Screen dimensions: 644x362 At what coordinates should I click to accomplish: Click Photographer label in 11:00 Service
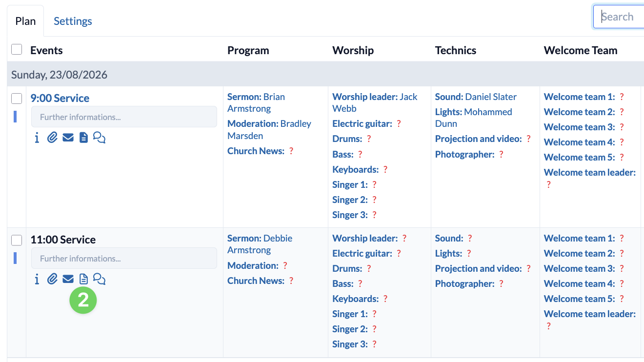pos(465,284)
